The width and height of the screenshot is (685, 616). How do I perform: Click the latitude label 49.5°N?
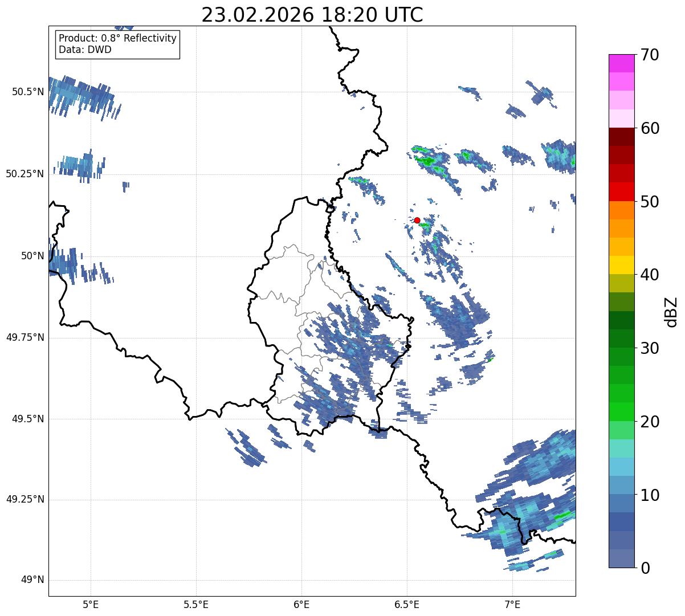pos(28,419)
